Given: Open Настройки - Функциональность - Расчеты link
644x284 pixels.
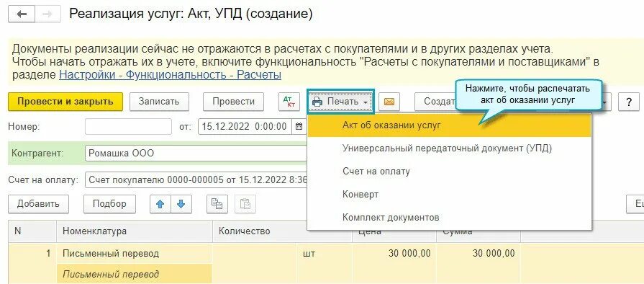Looking at the screenshot, I should pyautogui.click(x=170, y=75).
